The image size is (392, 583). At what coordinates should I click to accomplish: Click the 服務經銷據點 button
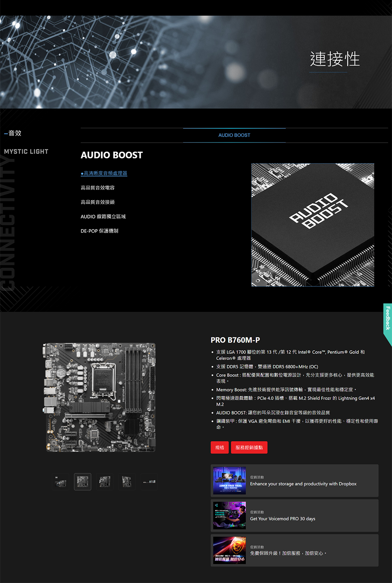click(249, 447)
